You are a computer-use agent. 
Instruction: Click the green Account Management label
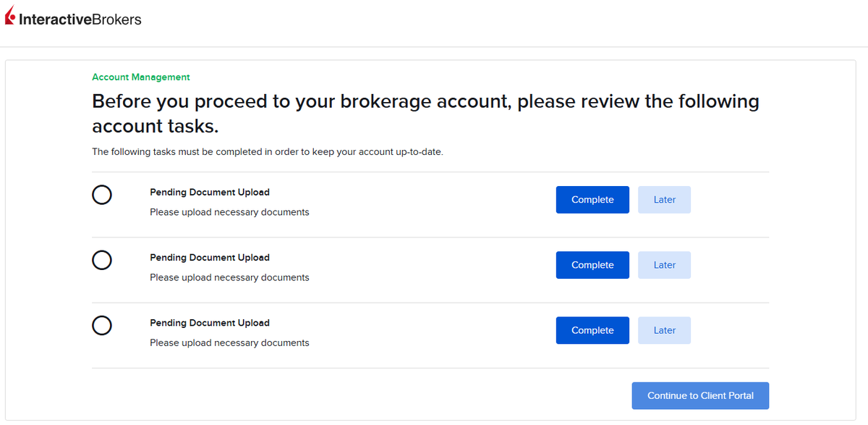(x=141, y=77)
